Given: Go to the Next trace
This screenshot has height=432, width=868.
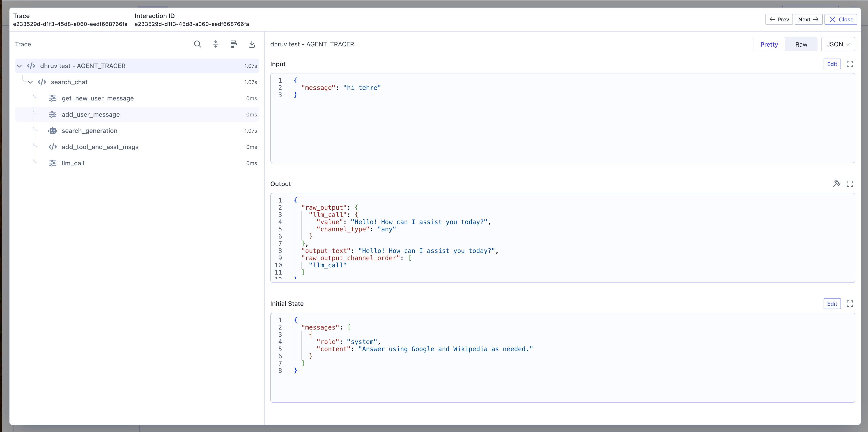Looking at the screenshot, I should (808, 20).
